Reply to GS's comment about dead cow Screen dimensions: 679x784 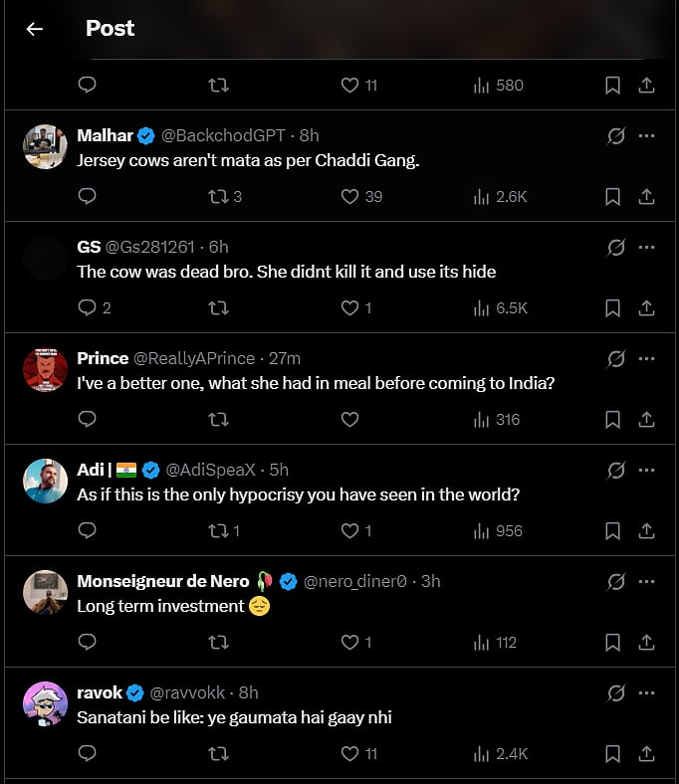click(x=87, y=308)
